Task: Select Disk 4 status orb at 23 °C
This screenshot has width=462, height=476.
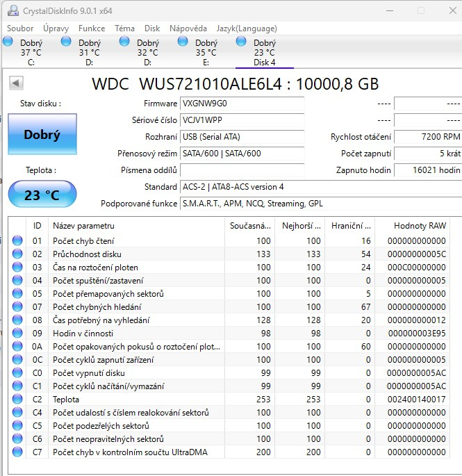Action: click(x=241, y=41)
